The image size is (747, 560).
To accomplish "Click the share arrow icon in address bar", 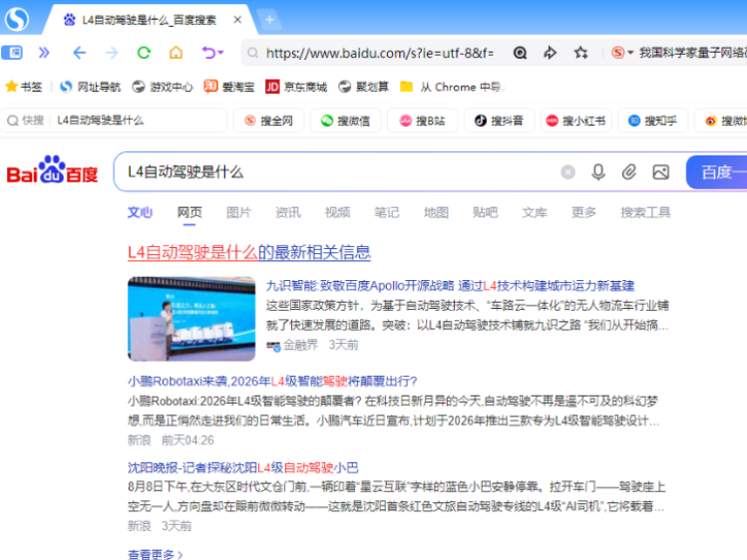I will click(550, 53).
